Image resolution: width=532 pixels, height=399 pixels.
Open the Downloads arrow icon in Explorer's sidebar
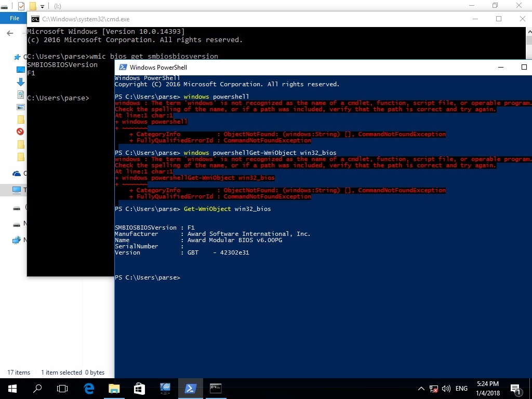point(20,82)
